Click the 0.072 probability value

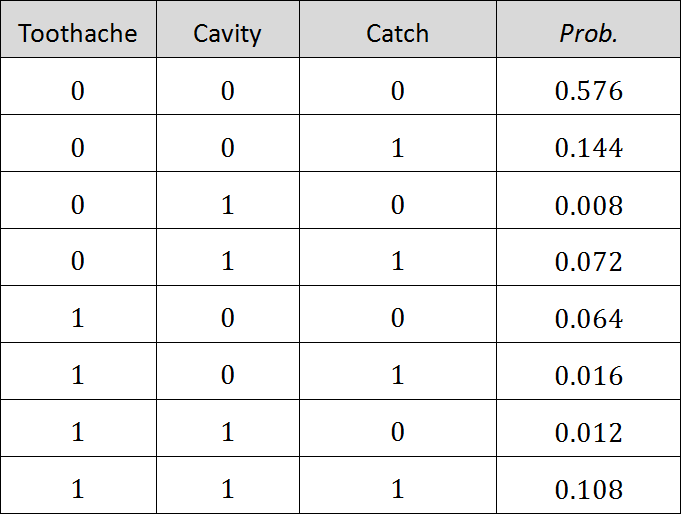click(588, 262)
